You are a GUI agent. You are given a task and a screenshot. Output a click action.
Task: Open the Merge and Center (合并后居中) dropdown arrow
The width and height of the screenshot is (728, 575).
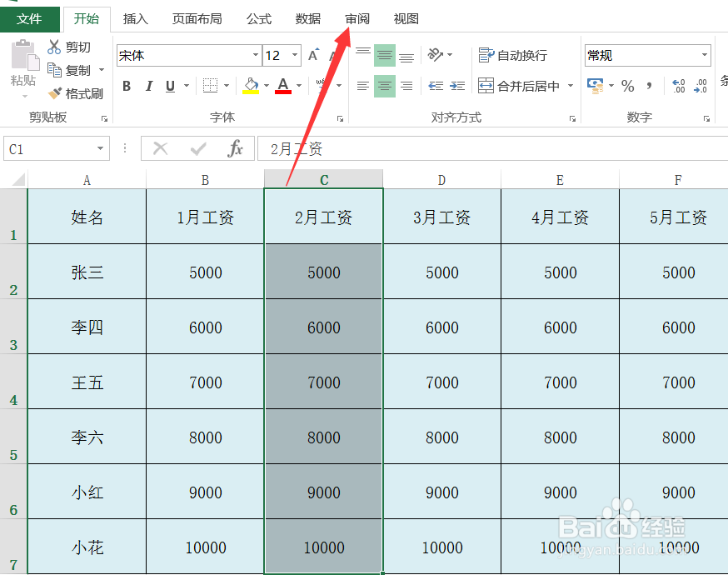tap(571, 86)
